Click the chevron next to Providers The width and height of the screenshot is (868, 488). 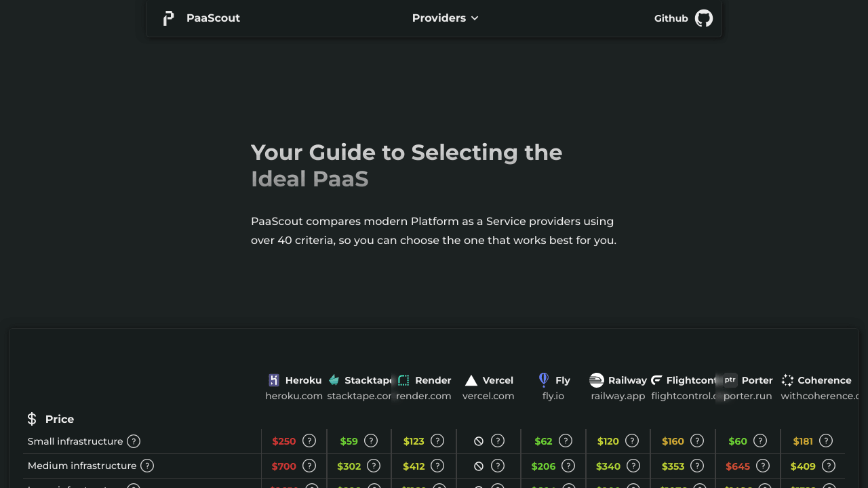click(475, 18)
